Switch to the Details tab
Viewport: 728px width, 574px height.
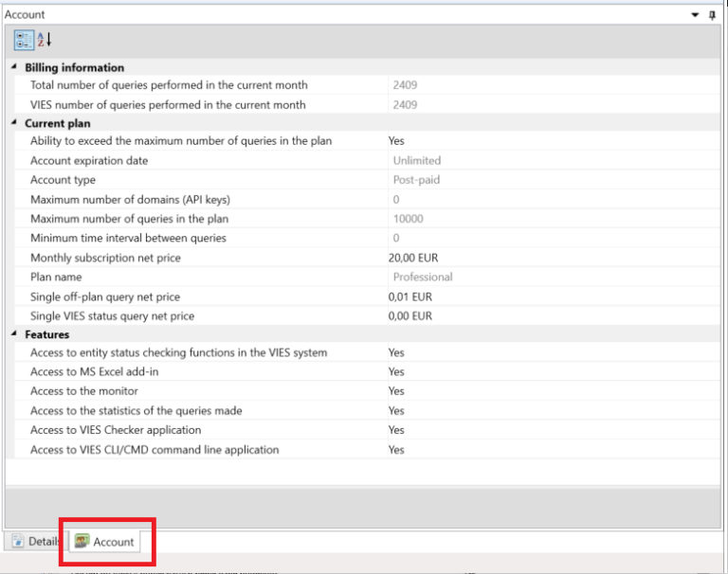pyautogui.click(x=35, y=542)
